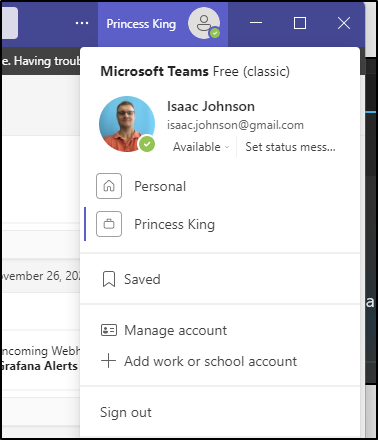The height and width of the screenshot is (440, 378).
Task: Click the profile avatar in title bar
Action: (204, 23)
